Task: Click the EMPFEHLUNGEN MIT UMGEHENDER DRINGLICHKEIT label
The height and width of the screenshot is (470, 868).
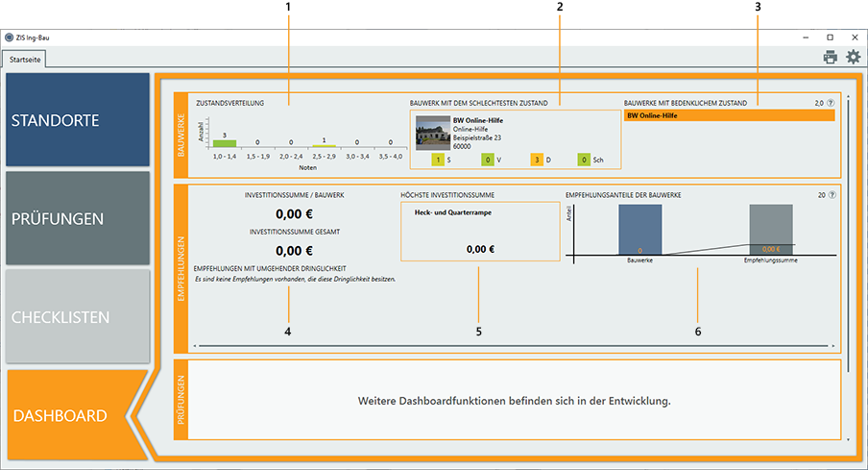Action: 270,268
